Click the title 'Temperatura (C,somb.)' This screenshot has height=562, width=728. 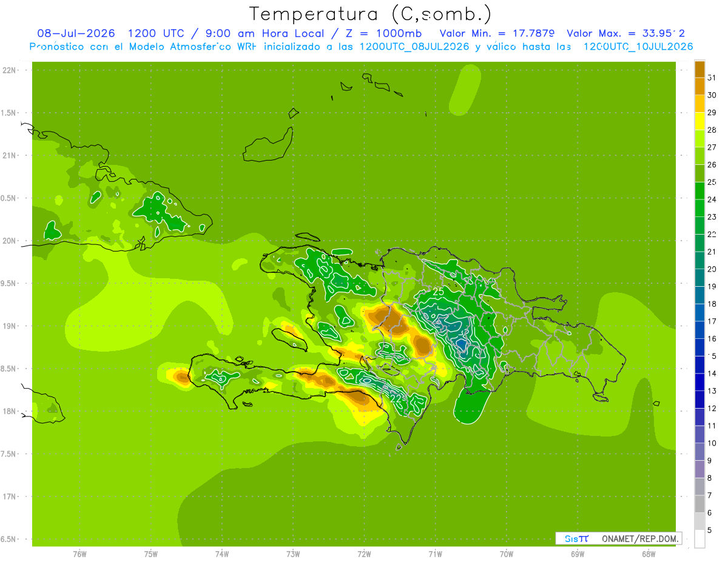371,15
